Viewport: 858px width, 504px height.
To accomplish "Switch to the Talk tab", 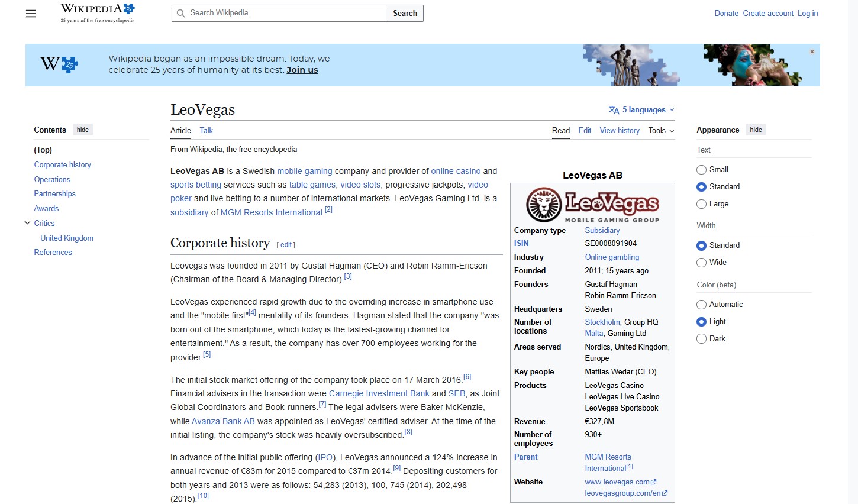I will (206, 130).
